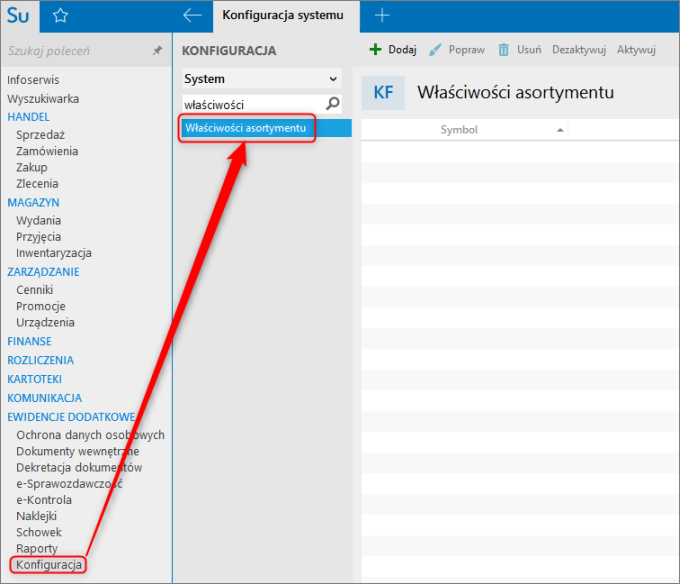The width and height of the screenshot is (680, 584).
Task: Open e-Sprawozdawczość
Action: tap(69, 484)
